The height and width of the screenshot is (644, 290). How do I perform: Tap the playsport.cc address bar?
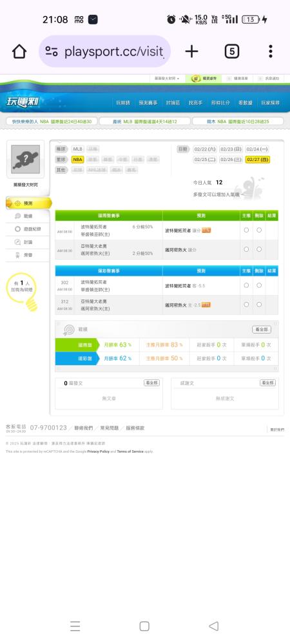point(105,52)
